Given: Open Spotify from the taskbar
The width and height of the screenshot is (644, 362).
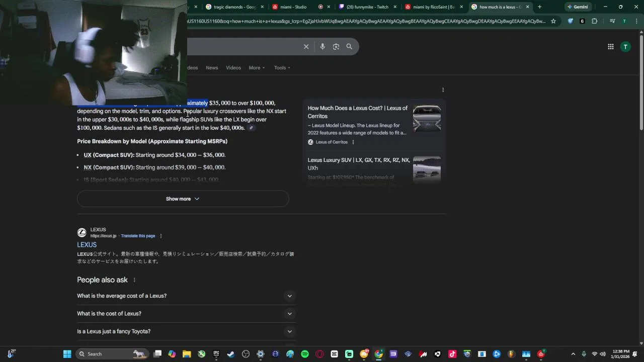Looking at the screenshot, I should (x=305, y=354).
